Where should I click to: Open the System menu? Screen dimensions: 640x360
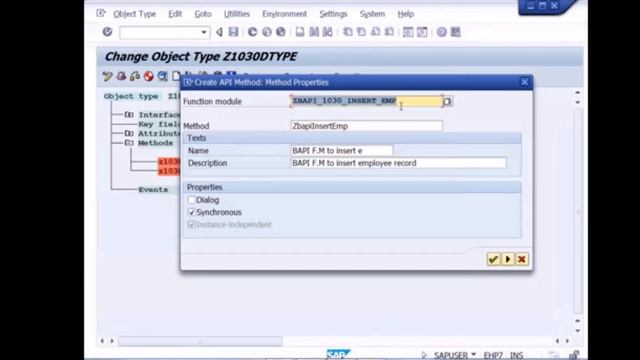pos(372,14)
